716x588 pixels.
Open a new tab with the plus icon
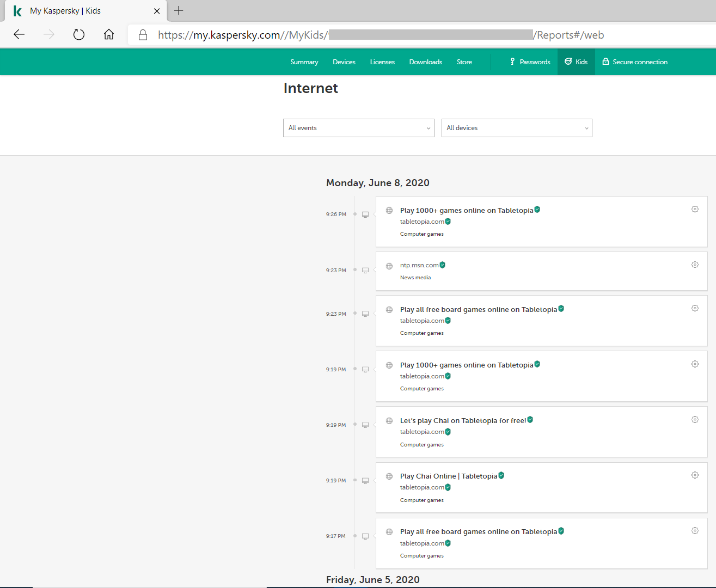coord(179,10)
